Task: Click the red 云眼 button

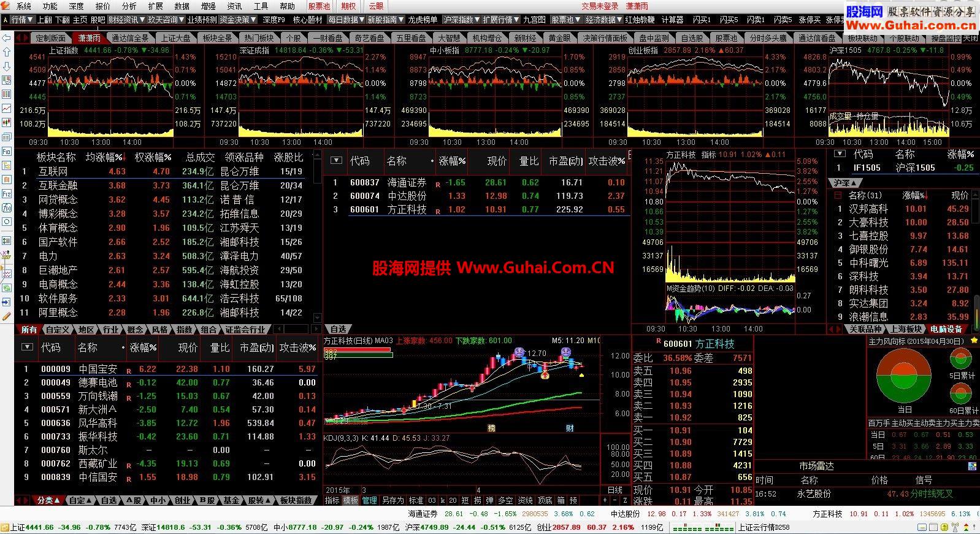Action: (x=376, y=6)
